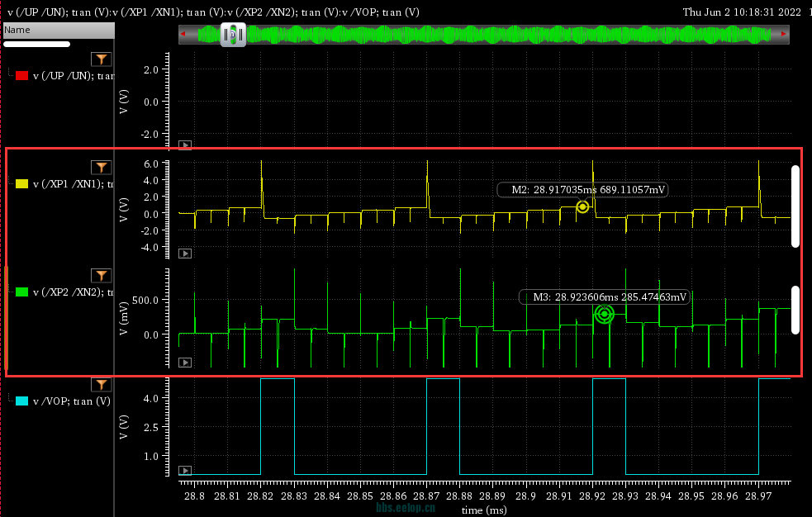Select the v(/XP2 /XN2) trace name in the legend
Viewport: 812px width, 517px height.
coord(74,292)
